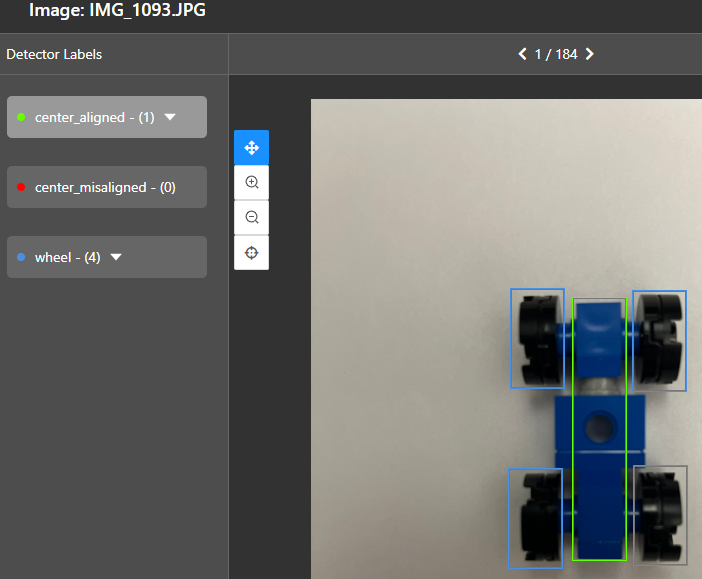Select the center_misaligned - (0) label

[105, 187]
